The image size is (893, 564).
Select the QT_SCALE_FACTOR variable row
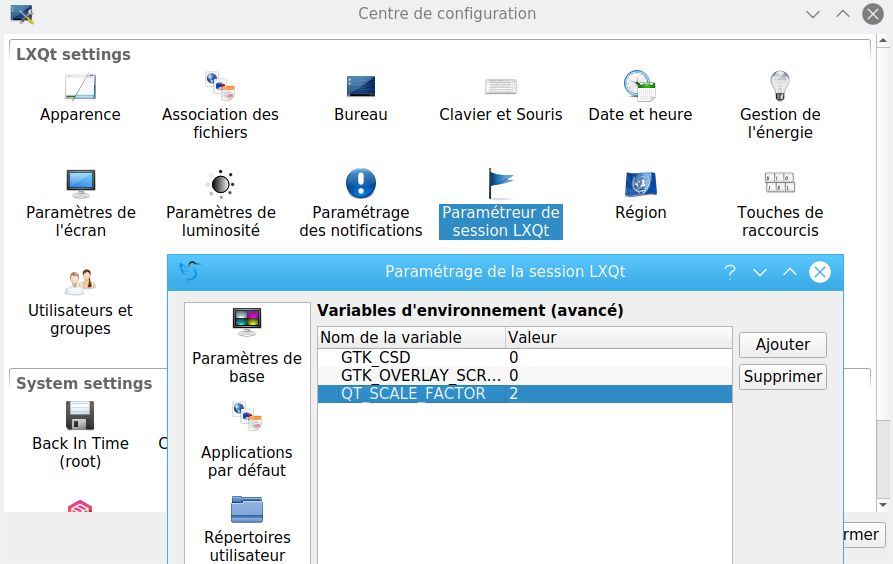point(525,394)
